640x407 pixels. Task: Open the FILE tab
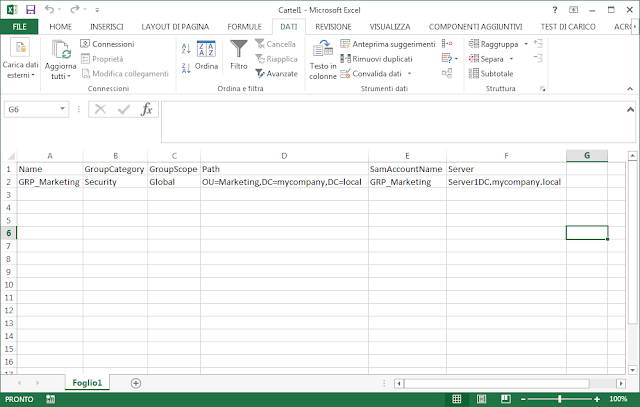[19, 27]
